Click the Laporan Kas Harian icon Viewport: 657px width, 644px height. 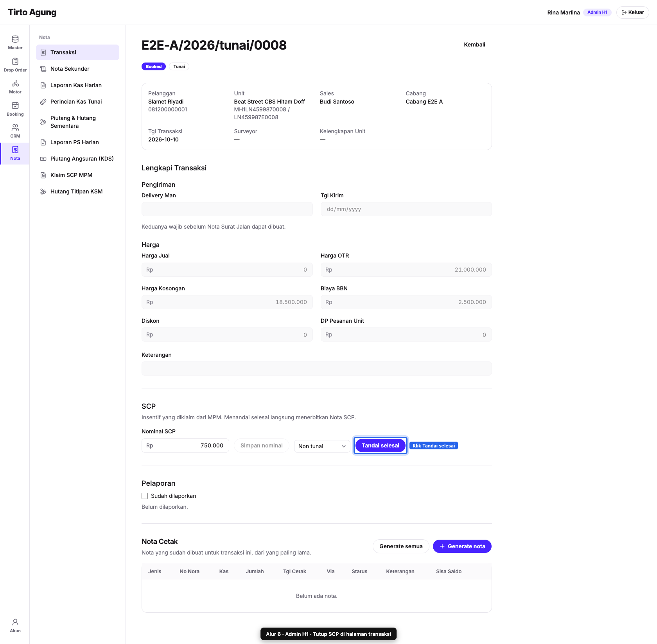tap(43, 85)
